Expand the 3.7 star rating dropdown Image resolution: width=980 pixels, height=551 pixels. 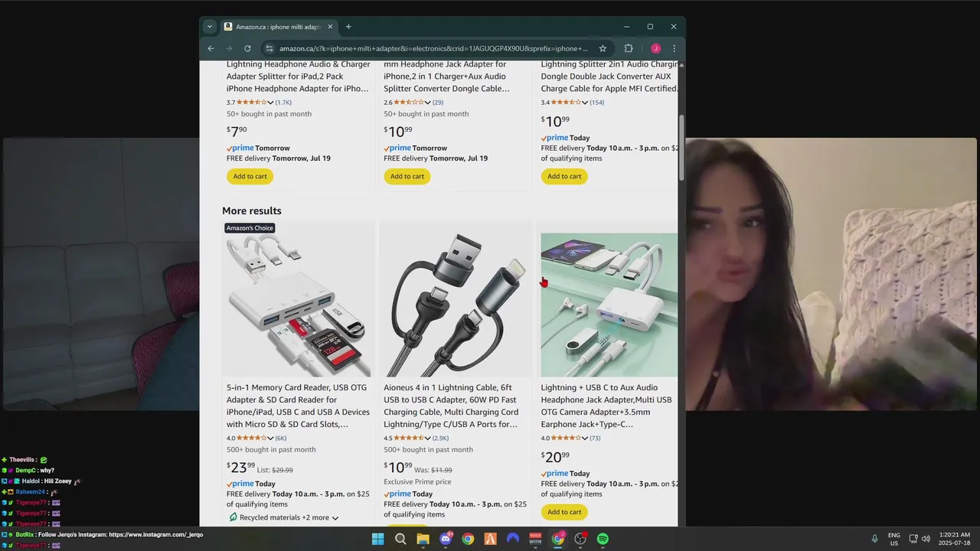coord(270,103)
